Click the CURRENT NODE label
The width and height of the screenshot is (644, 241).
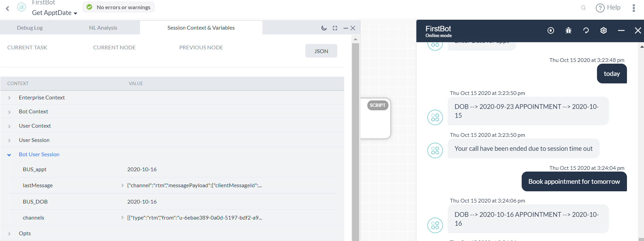point(114,48)
